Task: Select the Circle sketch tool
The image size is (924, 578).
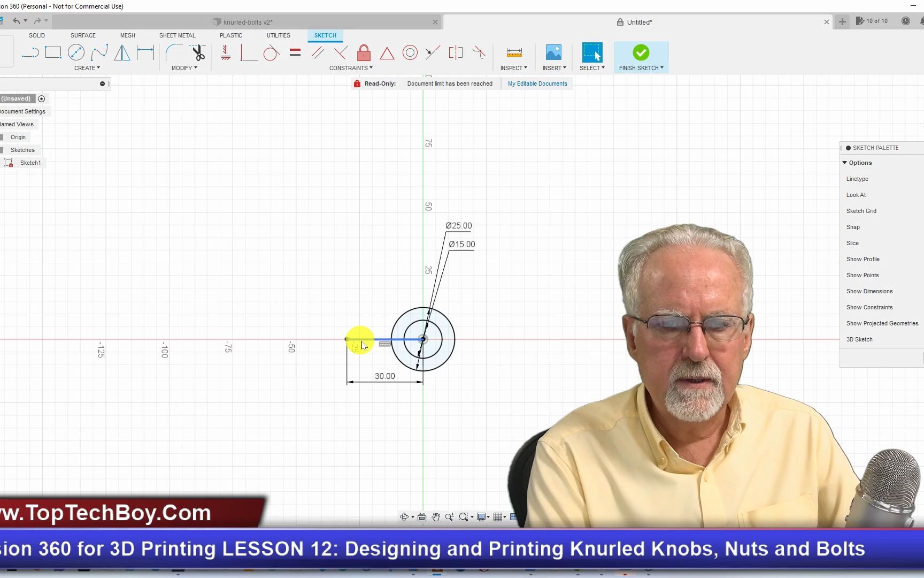Action: pos(76,52)
